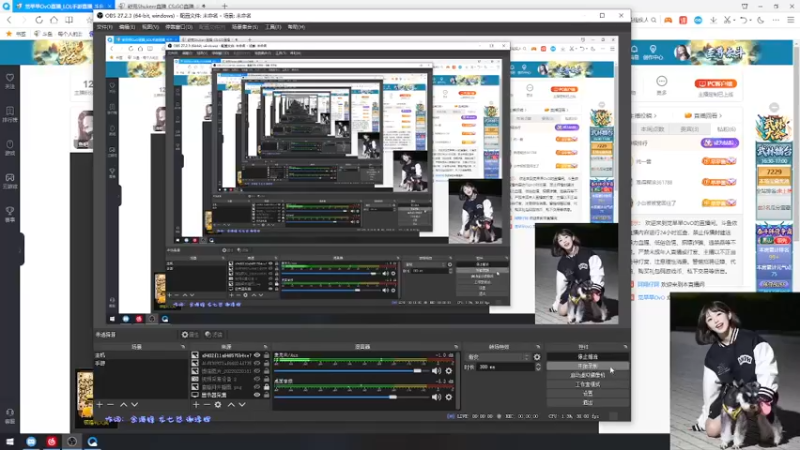Open the red app on taskbar
800x450 pixels.
(52, 441)
